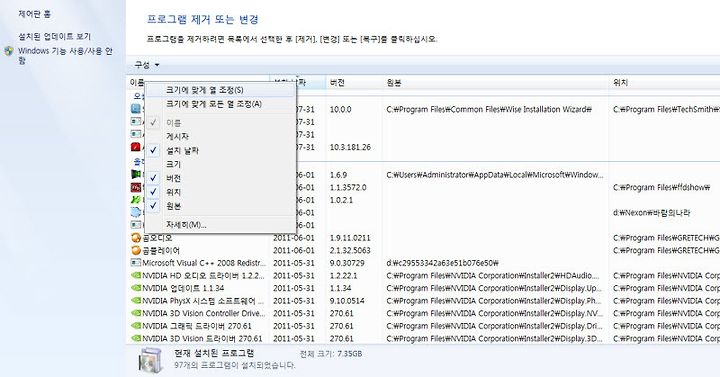
Task: Click the NVIDIA 그래픽 드라이버 270.61 icon
Action: [135, 326]
